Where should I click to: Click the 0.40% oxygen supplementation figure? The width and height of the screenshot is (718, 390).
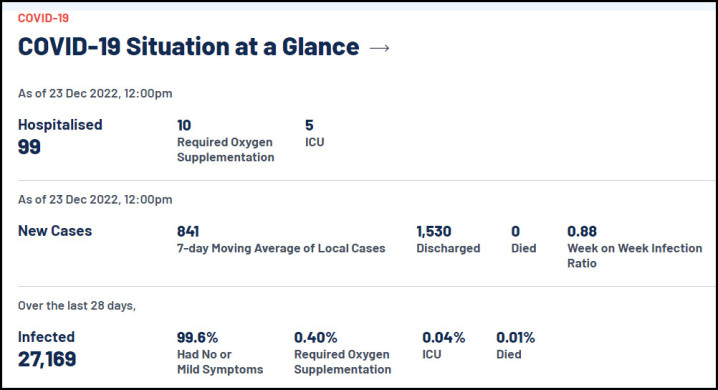click(x=315, y=337)
